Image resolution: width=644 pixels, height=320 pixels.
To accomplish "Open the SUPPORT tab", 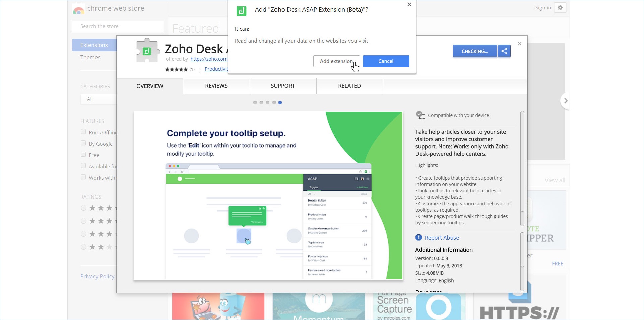I will point(283,86).
